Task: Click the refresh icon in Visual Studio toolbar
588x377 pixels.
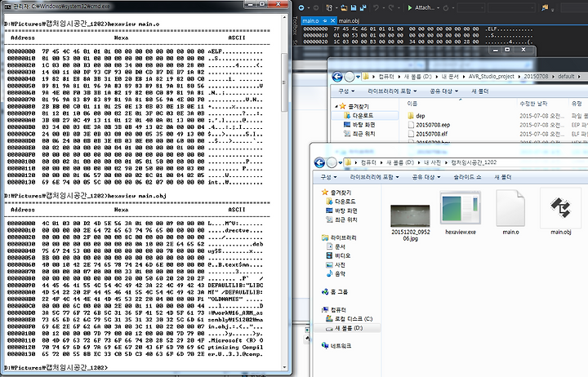Action: pos(446,7)
